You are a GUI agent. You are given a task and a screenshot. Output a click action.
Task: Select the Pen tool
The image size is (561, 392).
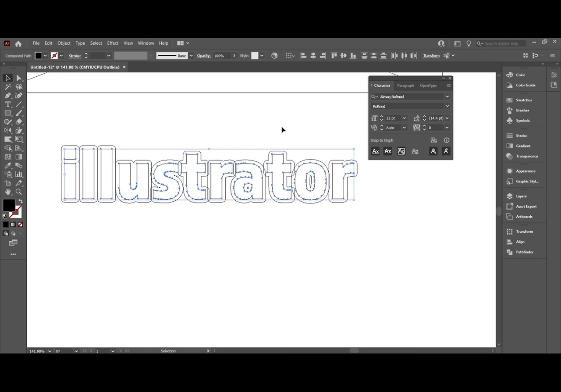[x=8, y=96]
